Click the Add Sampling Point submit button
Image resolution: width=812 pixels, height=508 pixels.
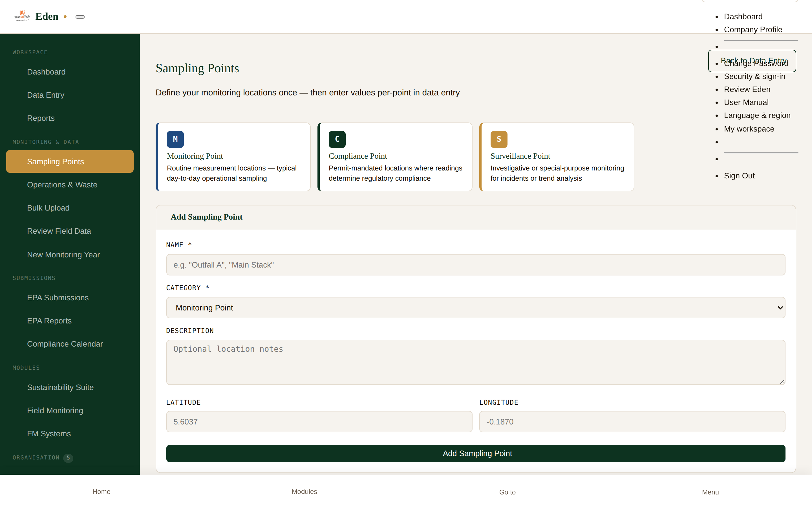point(475,453)
